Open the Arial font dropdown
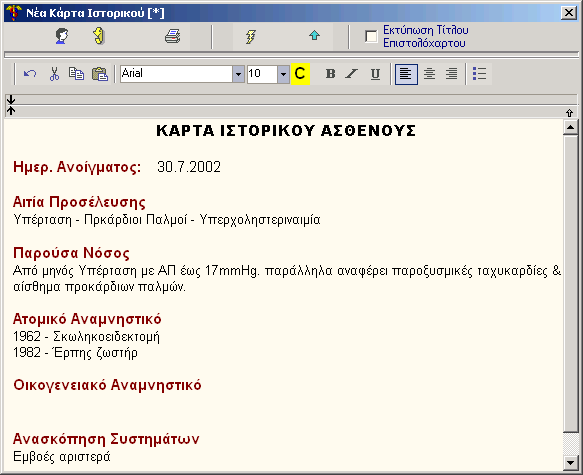This screenshot has width=583, height=475. click(x=238, y=74)
